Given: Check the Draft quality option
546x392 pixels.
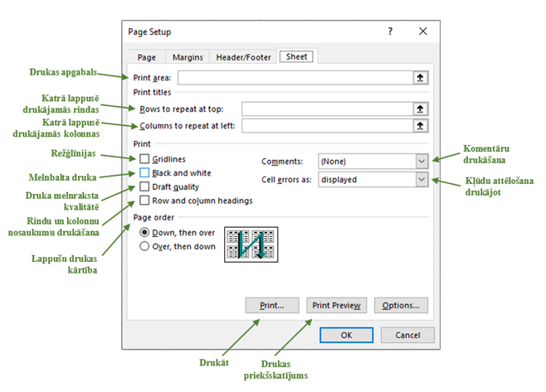Looking at the screenshot, I should coord(146,186).
